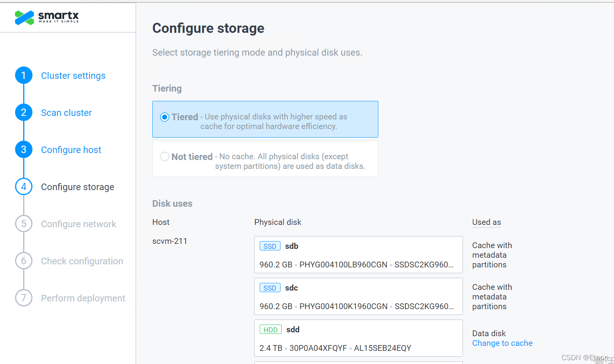
Task: Click Physical disk column header
Action: click(278, 222)
